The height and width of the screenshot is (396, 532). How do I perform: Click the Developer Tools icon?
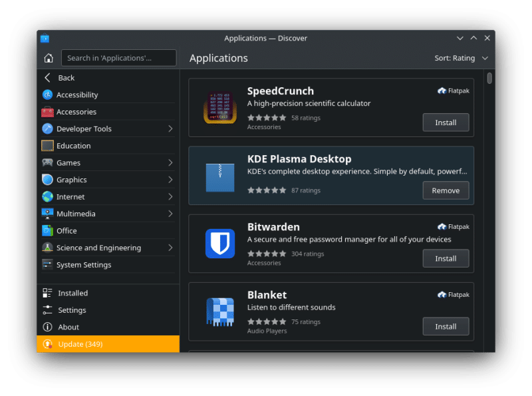click(47, 128)
